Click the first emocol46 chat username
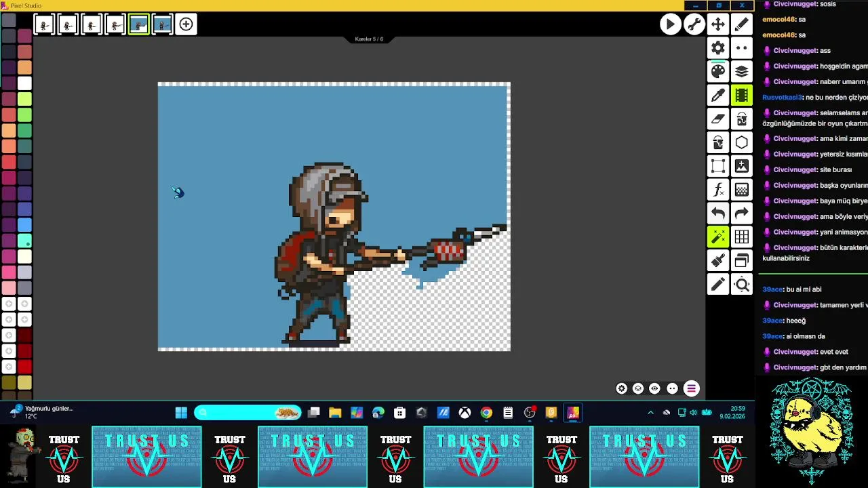The width and height of the screenshot is (868, 488). [778, 19]
